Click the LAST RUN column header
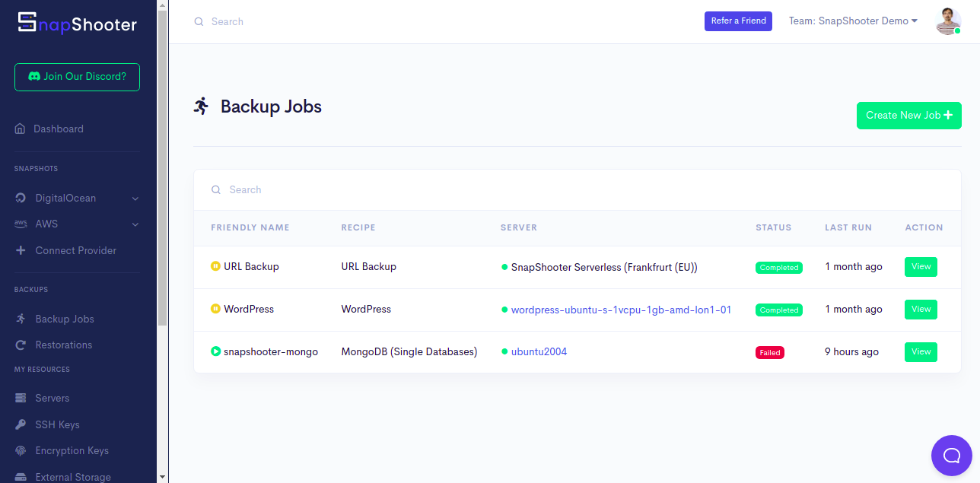980x483 pixels. click(x=848, y=227)
